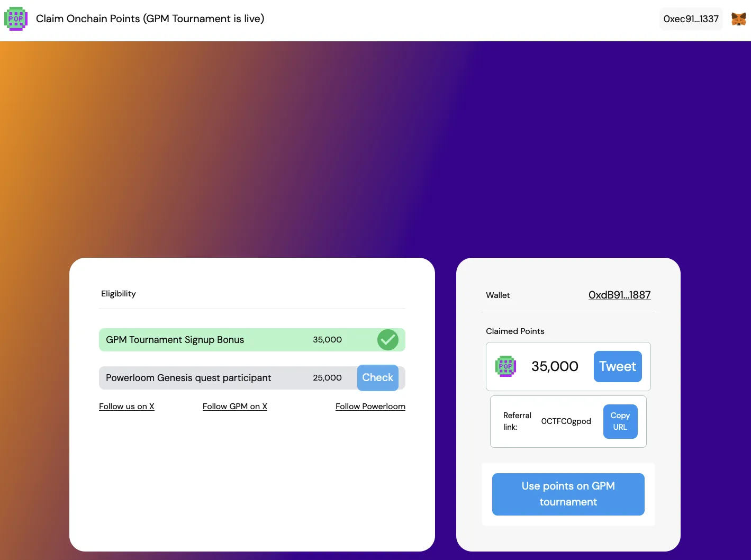Click the POP logo in the header
The width and height of the screenshot is (751, 560).
pyautogui.click(x=16, y=19)
